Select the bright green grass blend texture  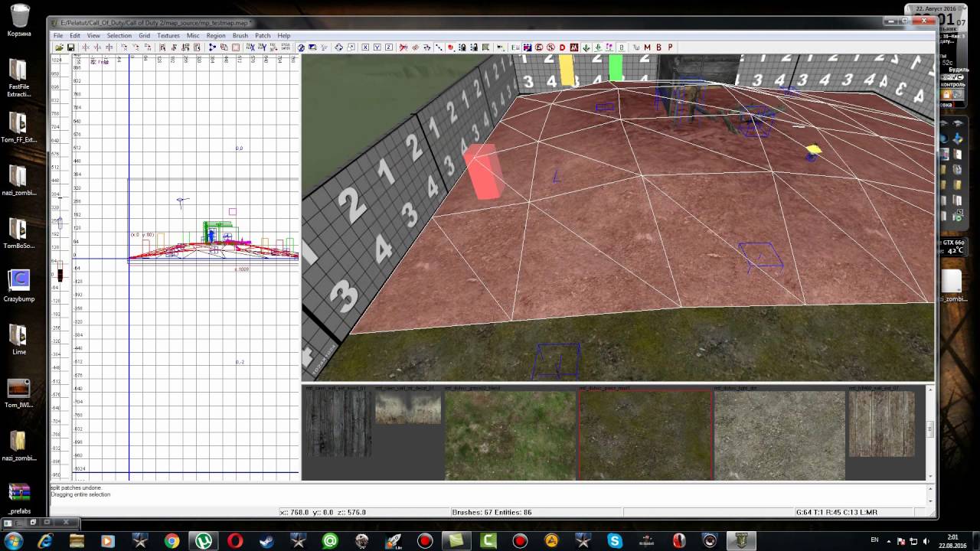pos(510,435)
